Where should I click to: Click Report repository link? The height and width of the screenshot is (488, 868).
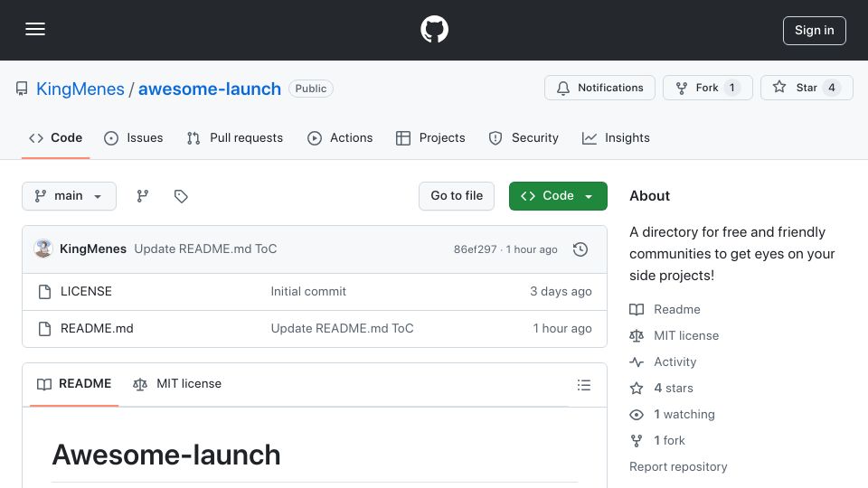click(678, 466)
